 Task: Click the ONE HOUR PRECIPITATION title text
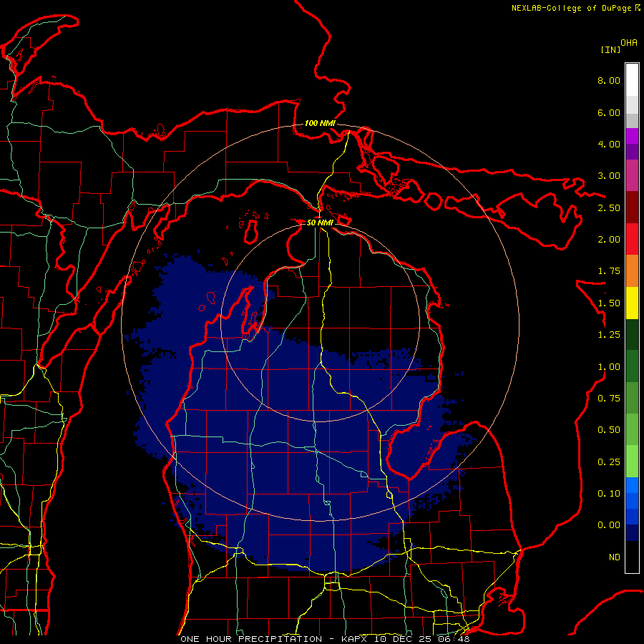coord(251,639)
